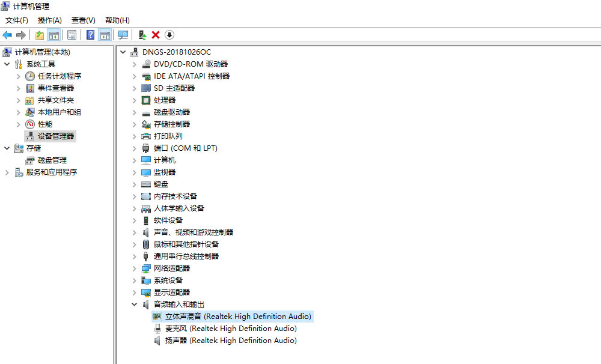The width and height of the screenshot is (601, 364).
Task: Select the 软件设备 row
Action: [168, 220]
